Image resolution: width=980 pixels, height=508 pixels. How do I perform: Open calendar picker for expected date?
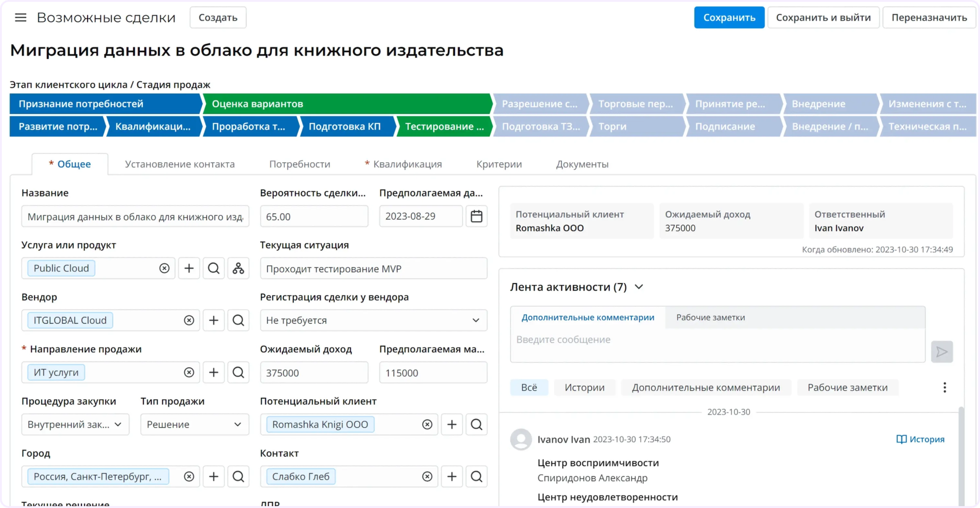(476, 216)
